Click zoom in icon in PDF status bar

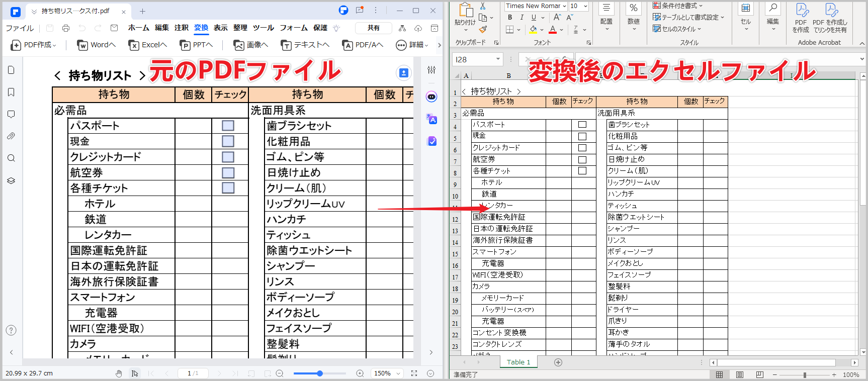tap(360, 373)
